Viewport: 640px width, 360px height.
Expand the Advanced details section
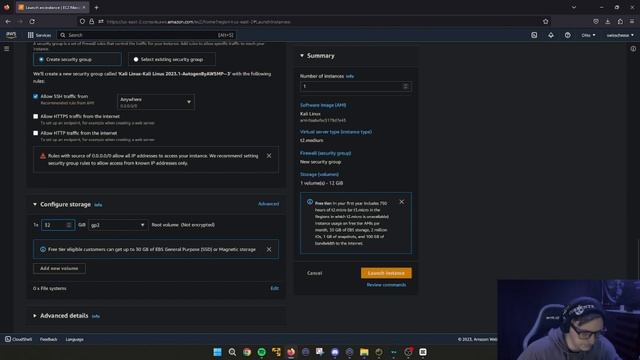[x=35, y=316]
